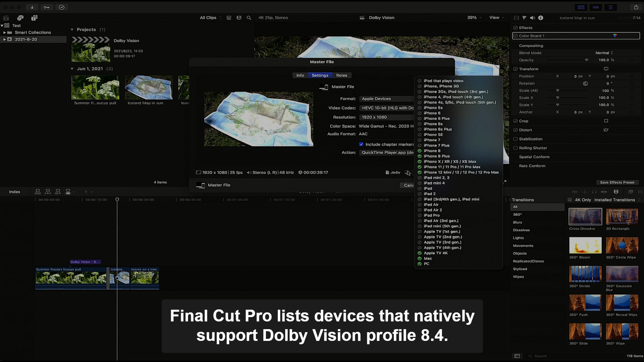This screenshot has height=362, width=644.
Task: Enable the Stabilization checkbox
Action: tap(516, 139)
